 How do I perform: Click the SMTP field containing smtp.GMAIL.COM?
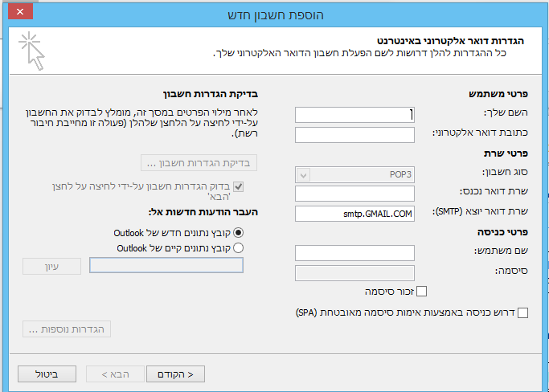point(354,214)
